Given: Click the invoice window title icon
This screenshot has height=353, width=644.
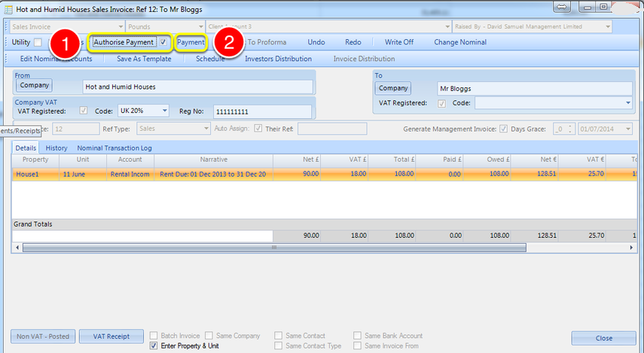Looking at the screenshot, I should click(x=8, y=9).
